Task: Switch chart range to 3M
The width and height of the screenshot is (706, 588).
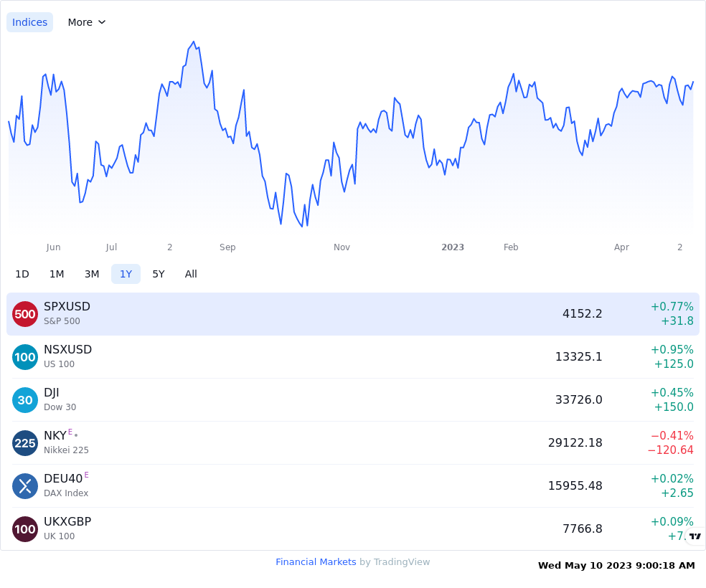Action: coord(92,274)
